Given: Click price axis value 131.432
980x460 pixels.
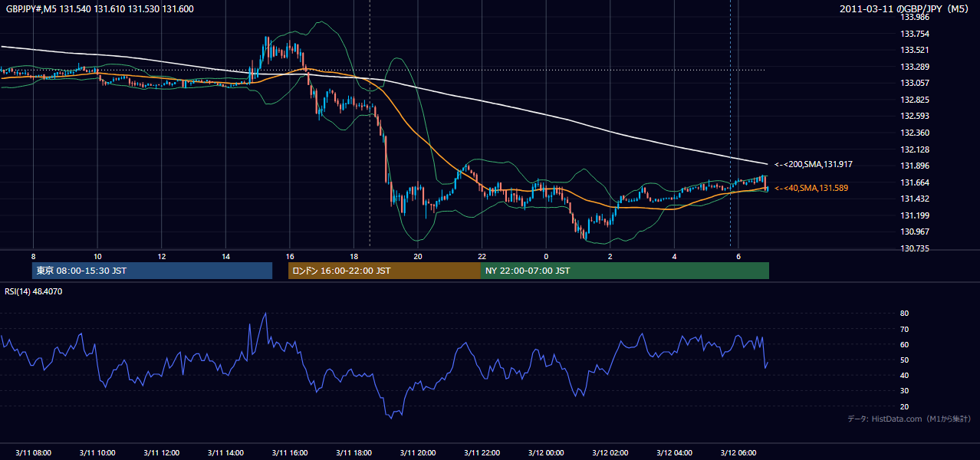Looking at the screenshot, I should tap(915, 199).
